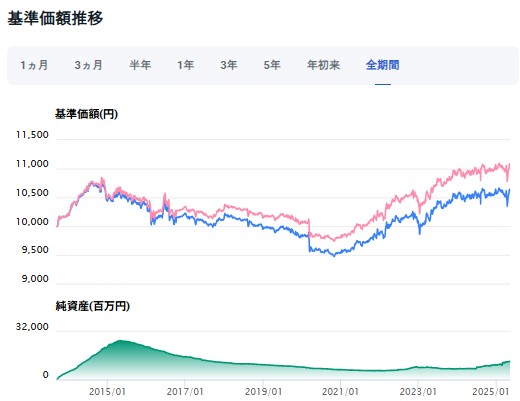Click the blue price line at its 2020 low
520x401 pixels.
[334, 255]
